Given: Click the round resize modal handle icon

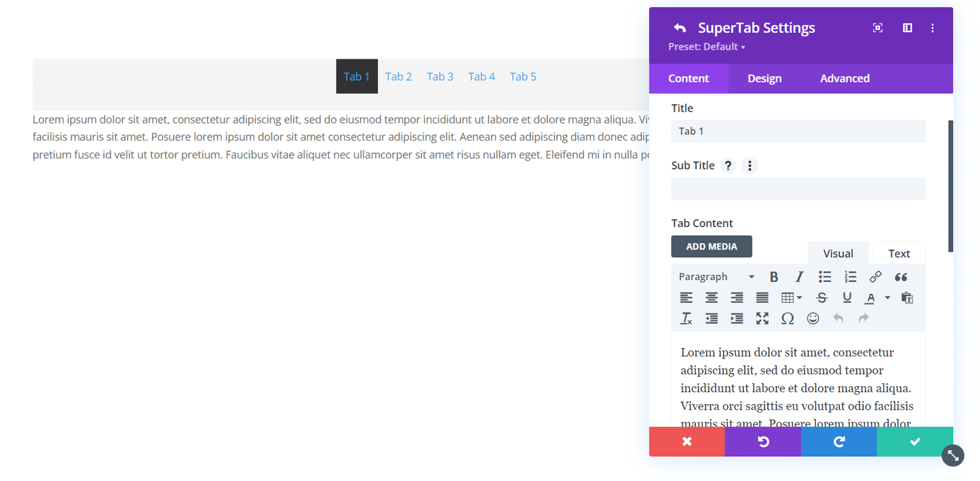Looking at the screenshot, I should (x=953, y=455).
